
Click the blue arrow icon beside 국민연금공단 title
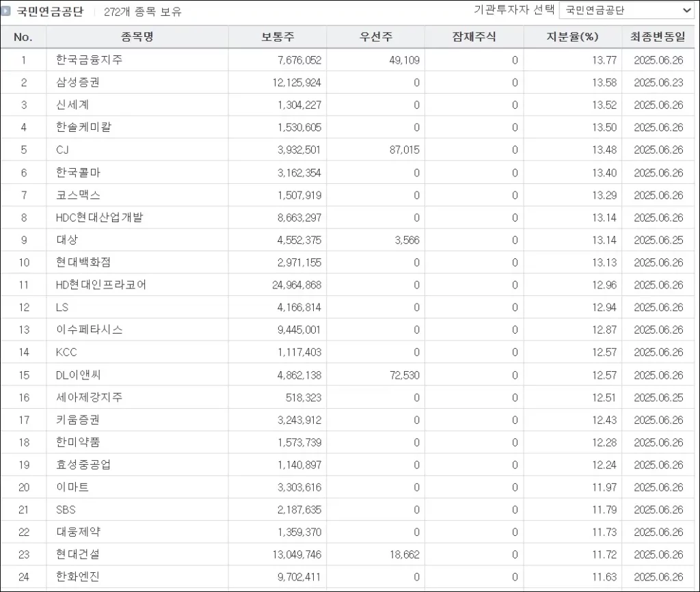point(5,11)
